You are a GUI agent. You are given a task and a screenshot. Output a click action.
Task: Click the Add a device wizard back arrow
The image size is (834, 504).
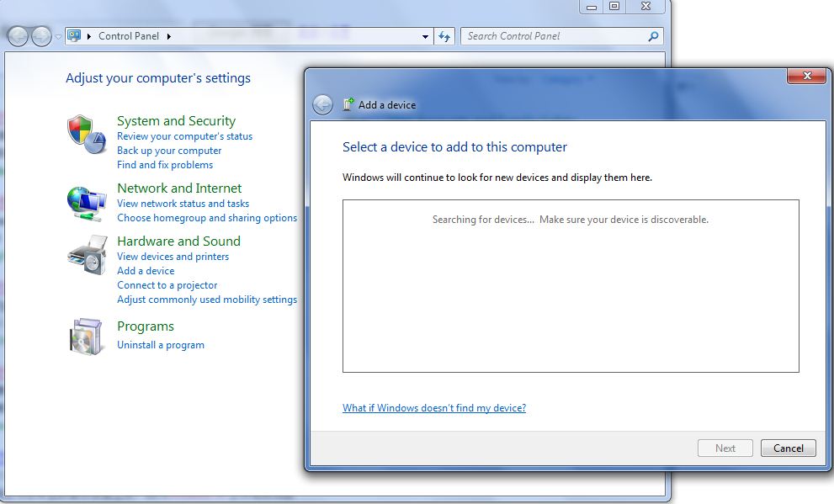(x=322, y=104)
